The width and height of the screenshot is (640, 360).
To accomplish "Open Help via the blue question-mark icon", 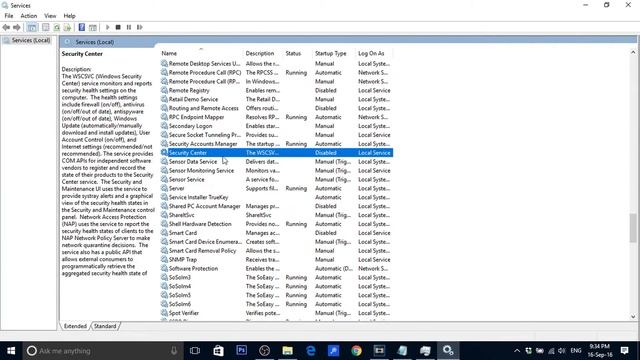I will click(82, 27).
